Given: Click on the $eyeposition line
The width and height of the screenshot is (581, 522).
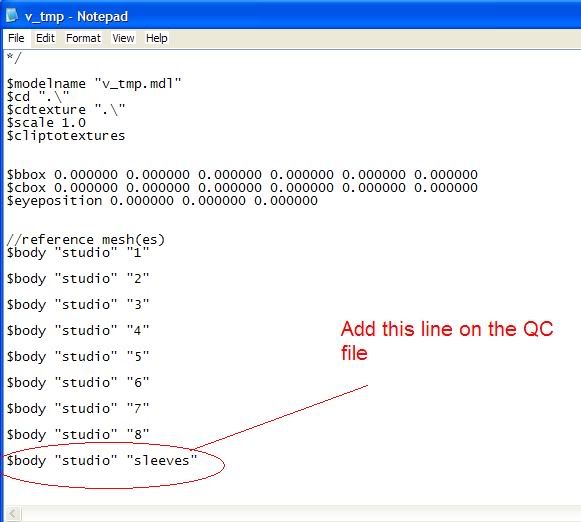Looking at the screenshot, I should point(162,201).
